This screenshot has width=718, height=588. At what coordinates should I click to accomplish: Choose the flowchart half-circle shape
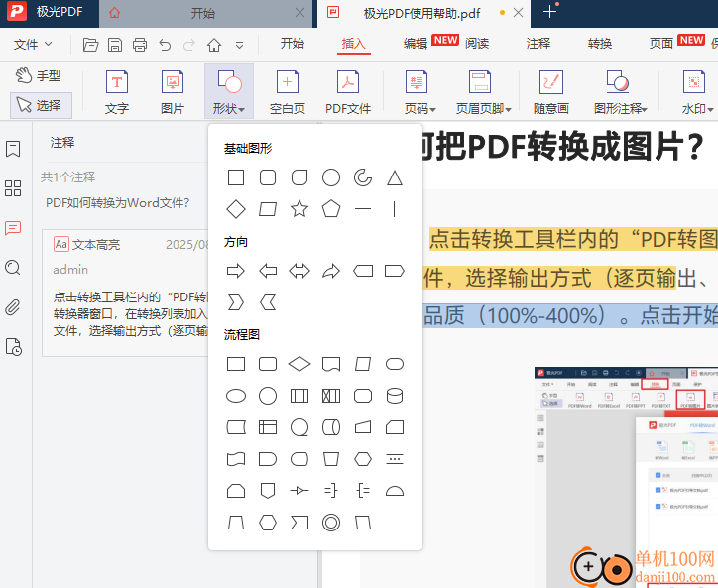pyautogui.click(x=395, y=491)
